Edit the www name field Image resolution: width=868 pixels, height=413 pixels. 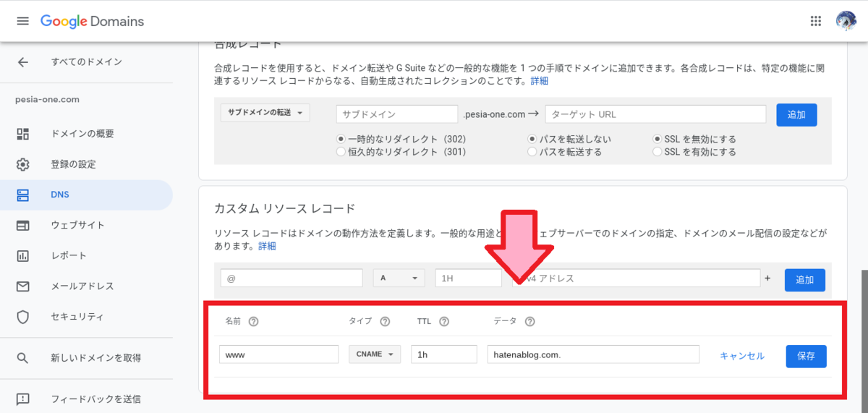tap(279, 354)
